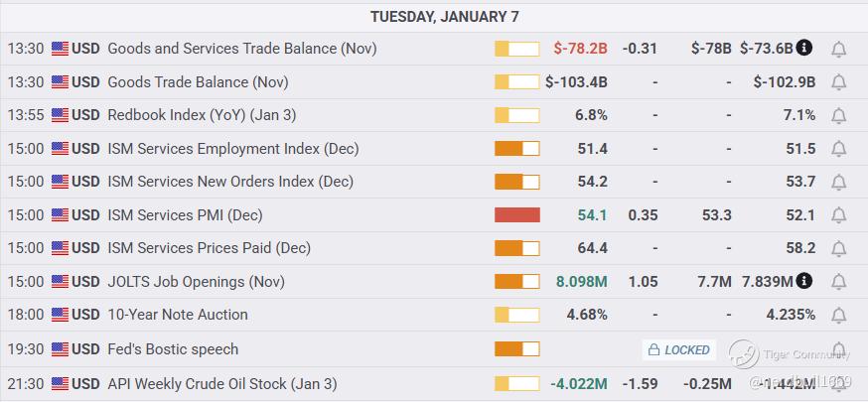The image size is (868, 402).
Task: Click bell icon for Goods and Services Trade Balance
Action: point(838,49)
